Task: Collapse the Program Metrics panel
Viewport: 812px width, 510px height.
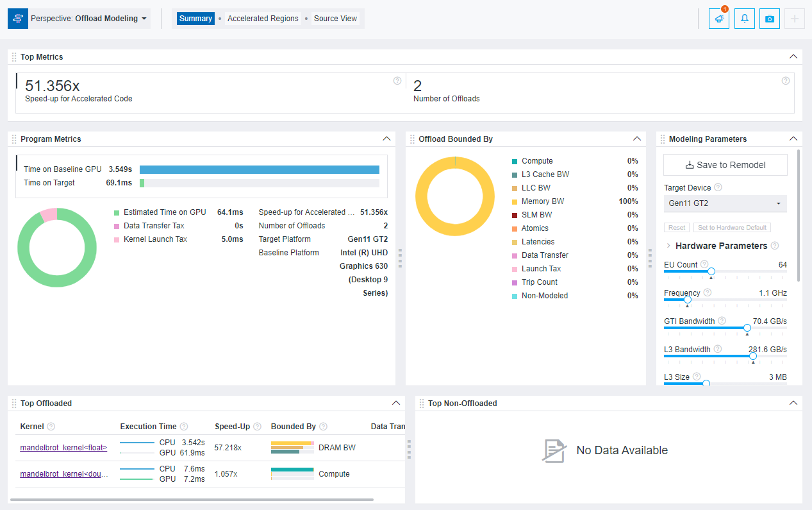Action: click(386, 139)
